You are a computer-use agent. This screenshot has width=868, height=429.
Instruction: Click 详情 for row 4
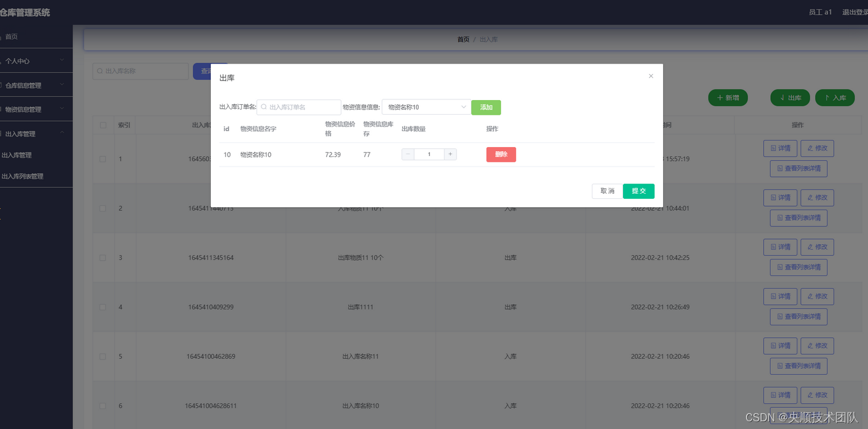click(780, 297)
